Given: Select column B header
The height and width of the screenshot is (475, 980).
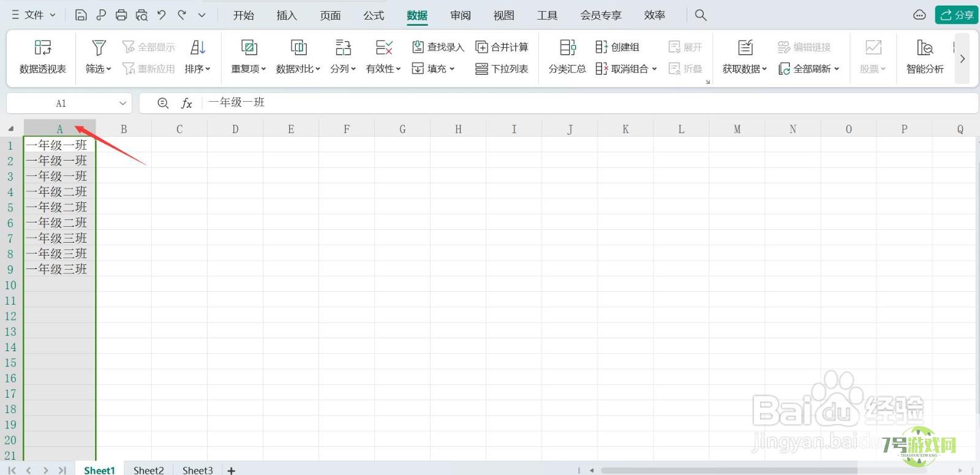Looking at the screenshot, I should click(x=124, y=129).
